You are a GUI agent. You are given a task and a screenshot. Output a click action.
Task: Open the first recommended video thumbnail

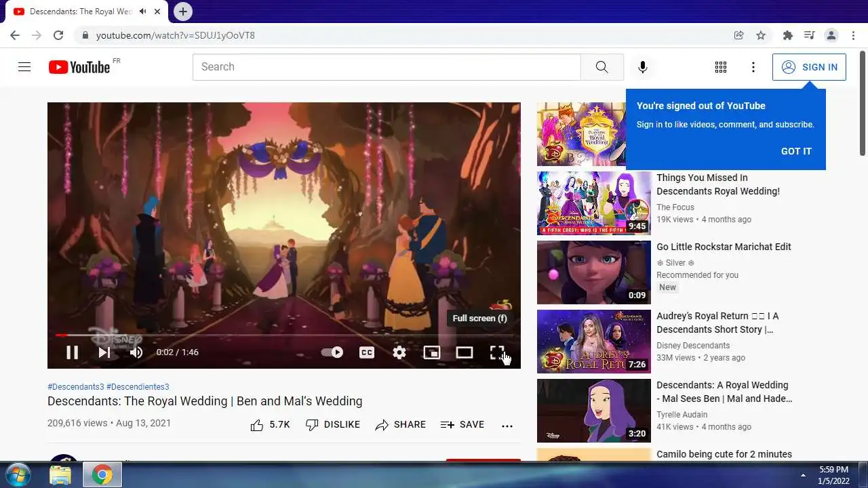pos(581,134)
